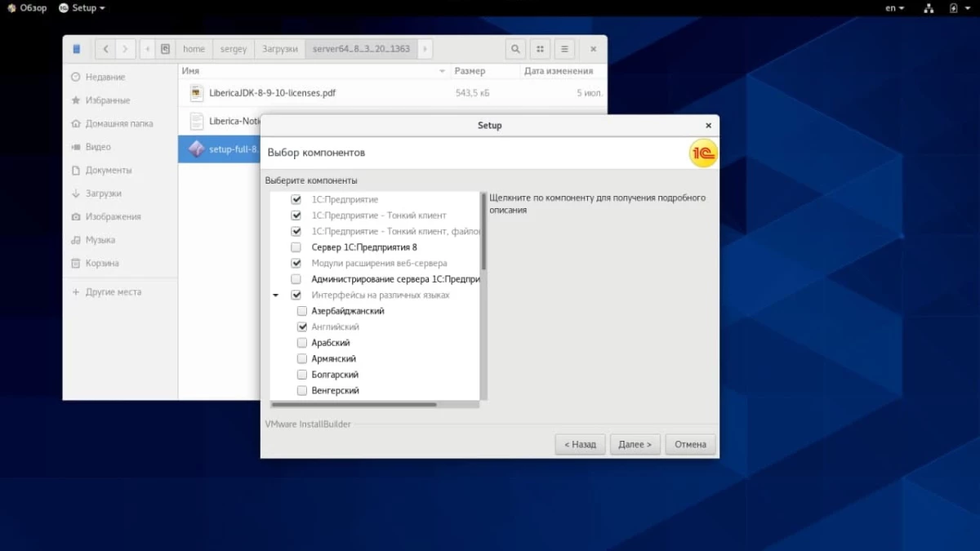Toggle Интерфейсы на различных языках checkbox
The image size is (980, 551).
pos(296,295)
